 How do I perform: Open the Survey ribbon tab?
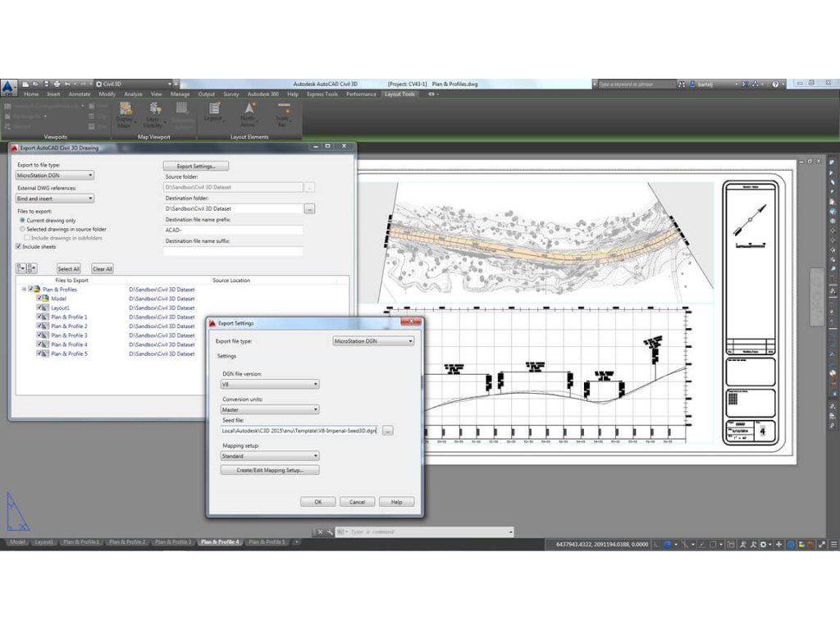tap(231, 94)
